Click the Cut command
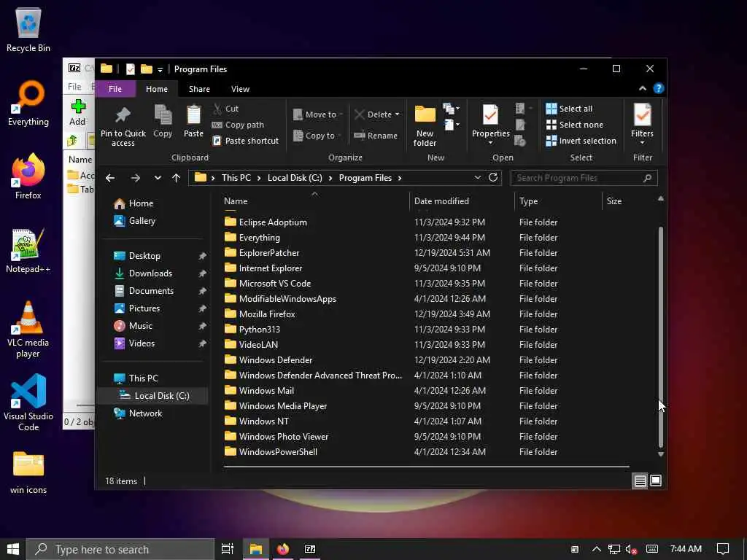 pos(226,109)
